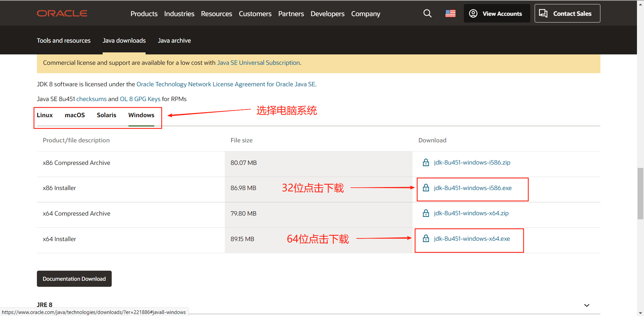Click the scrollbar down arrow
644x316 pixels.
(x=640, y=313)
